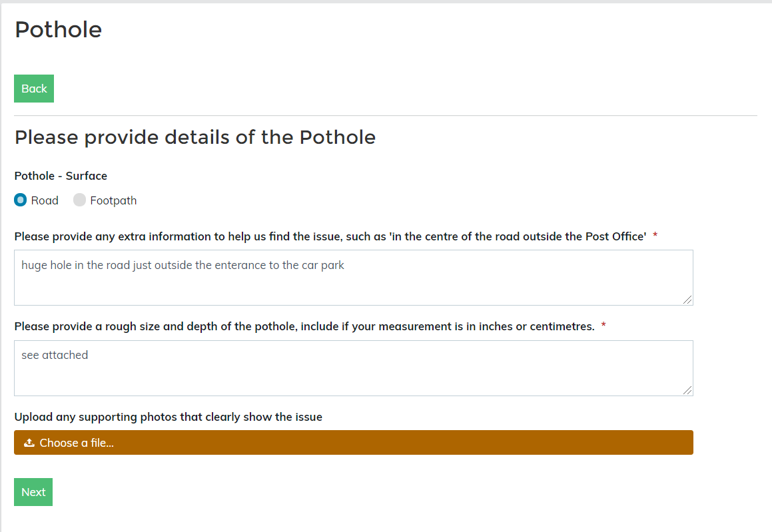772x532 pixels.
Task: Click the Road label text
Action: click(45, 200)
